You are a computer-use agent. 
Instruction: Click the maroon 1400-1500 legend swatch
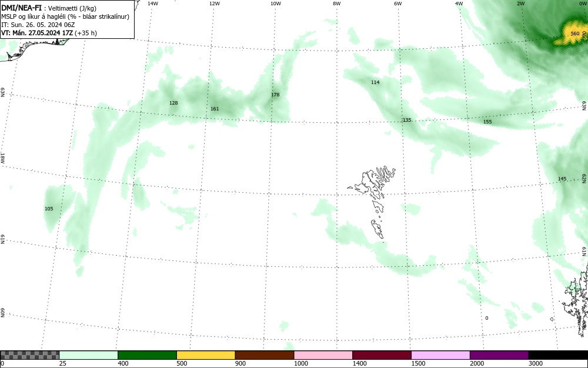tap(382, 355)
